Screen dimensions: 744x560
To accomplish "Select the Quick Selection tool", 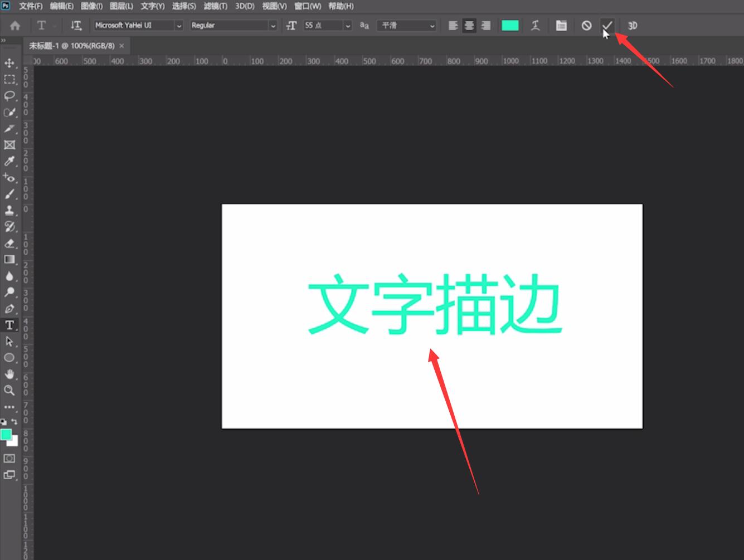I will (9, 112).
